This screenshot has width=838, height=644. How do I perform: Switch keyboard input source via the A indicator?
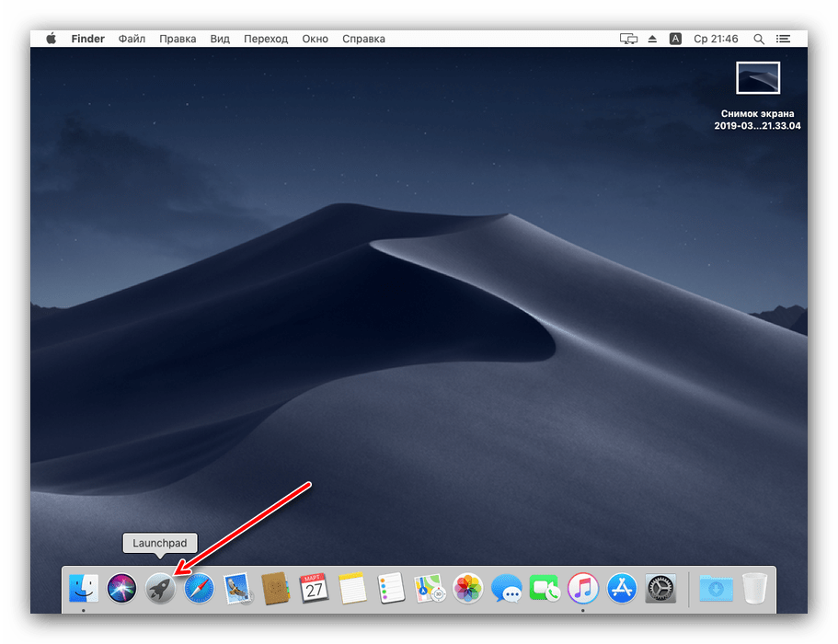tap(675, 39)
